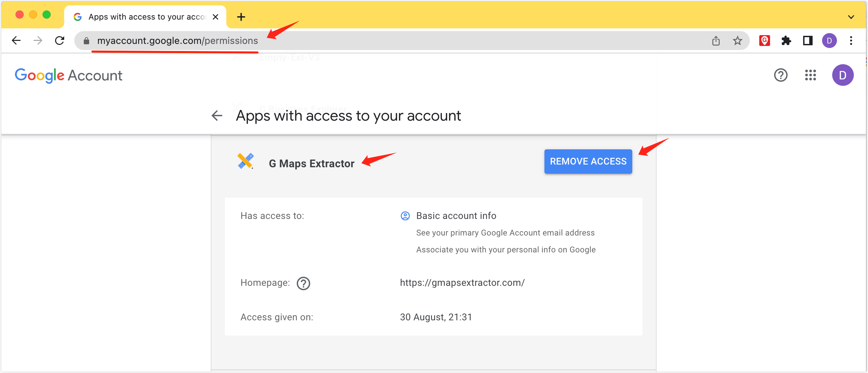Click the 'Has access to:' label
This screenshot has height=373, width=868.
(x=272, y=216)
